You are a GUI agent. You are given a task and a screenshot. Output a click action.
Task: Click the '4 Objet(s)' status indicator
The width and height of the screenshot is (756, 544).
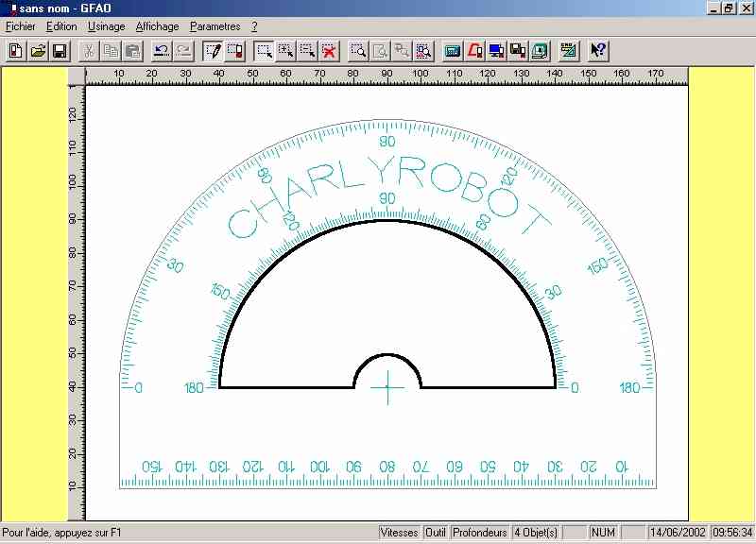536,533
